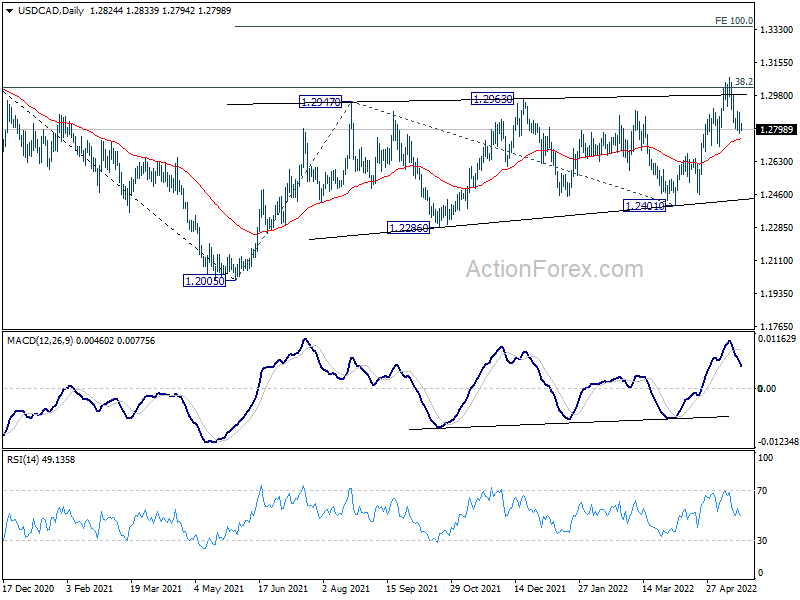Screen dimensions: 800x600
Task: Select the 27 Apr 2022 date marker
Action: pyautogui.click(x=731, y=590)
